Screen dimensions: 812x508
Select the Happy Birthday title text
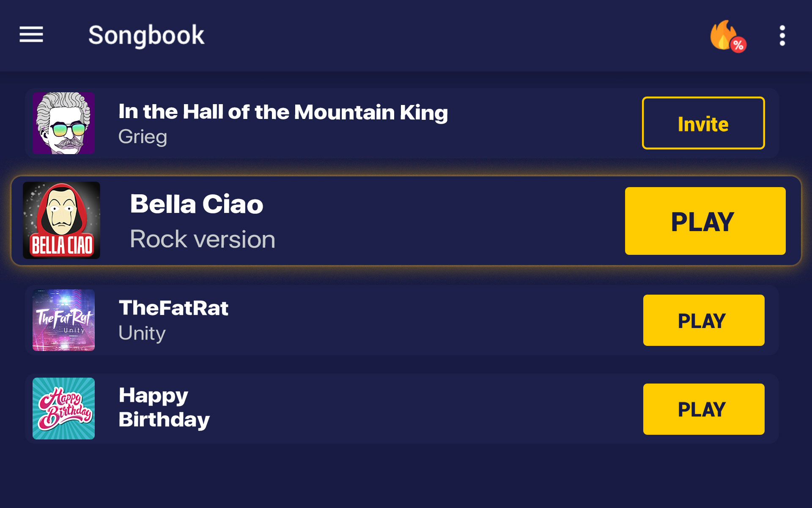pyautogui.click(x=164, y=408)
